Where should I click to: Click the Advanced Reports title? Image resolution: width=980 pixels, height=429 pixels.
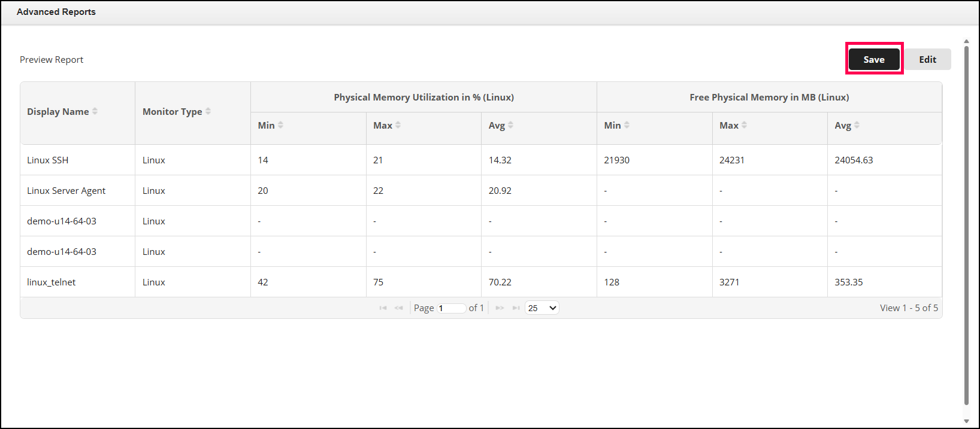coord(56,11)
